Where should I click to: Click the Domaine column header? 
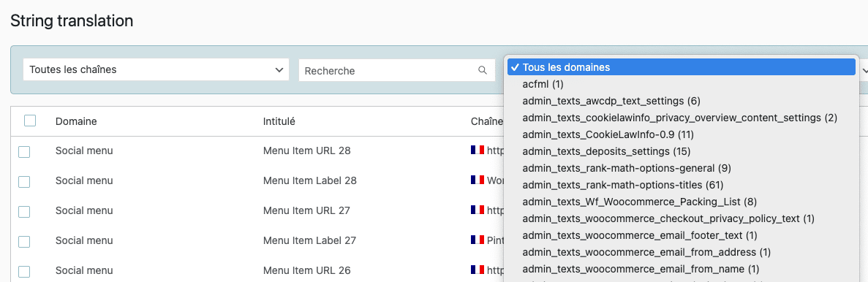(76, 121)
